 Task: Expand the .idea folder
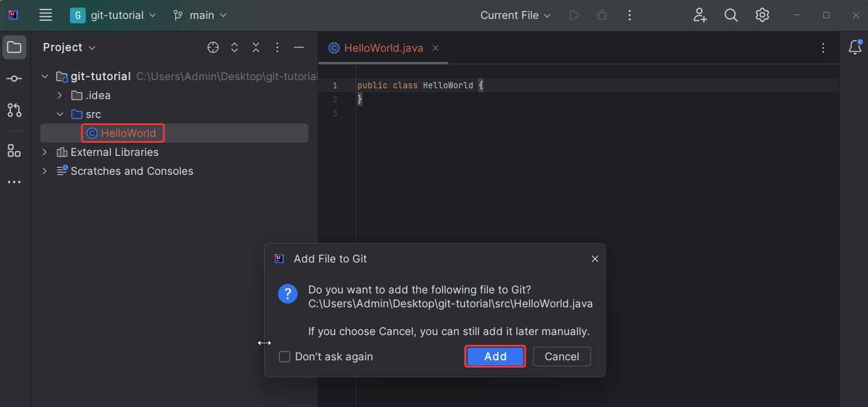pos(60,95)
